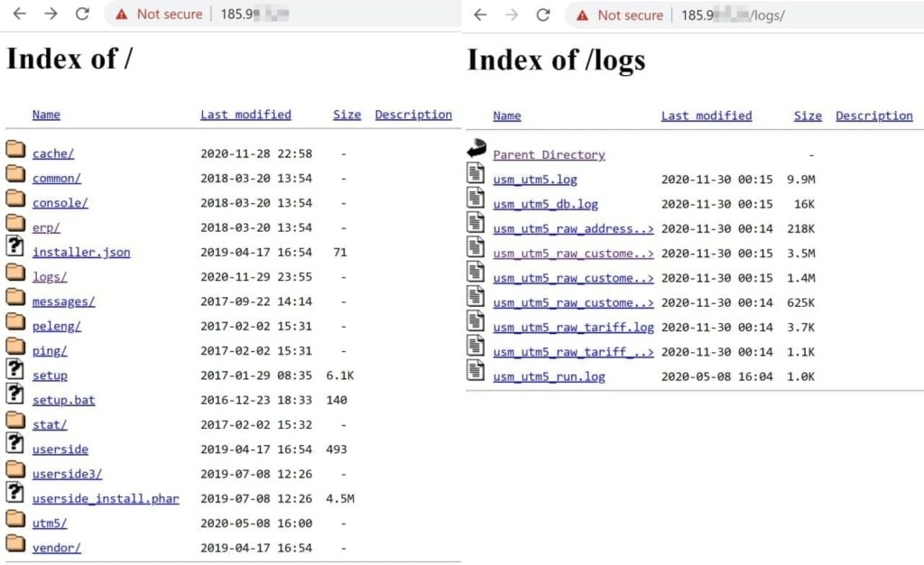The width and height of the screenshot is (924, 565).
Task: Open the ping/ directory link
Action: [x=50, y=351]
